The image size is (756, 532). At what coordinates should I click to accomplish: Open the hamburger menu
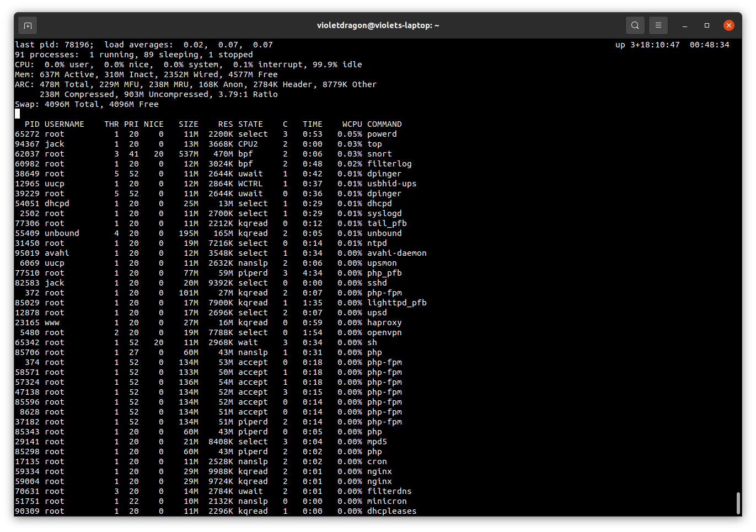tap(658, 25)
